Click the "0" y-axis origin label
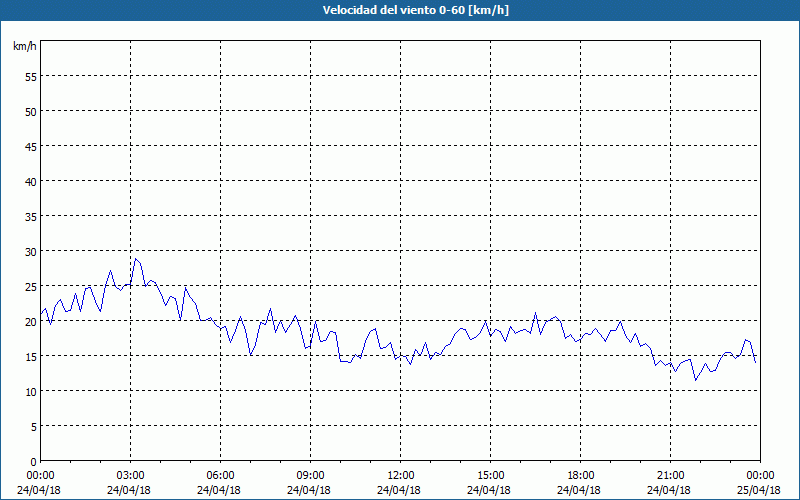 [x=34, y=462]
